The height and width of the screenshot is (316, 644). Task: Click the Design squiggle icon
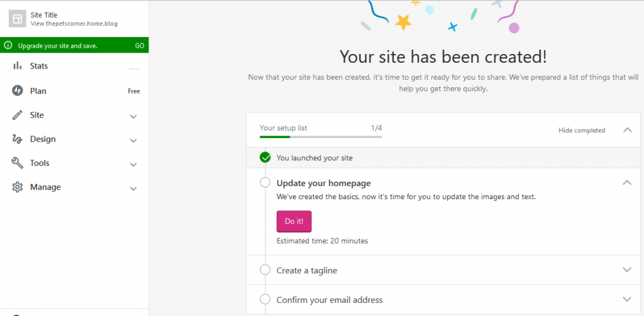(x=17, y=139)
